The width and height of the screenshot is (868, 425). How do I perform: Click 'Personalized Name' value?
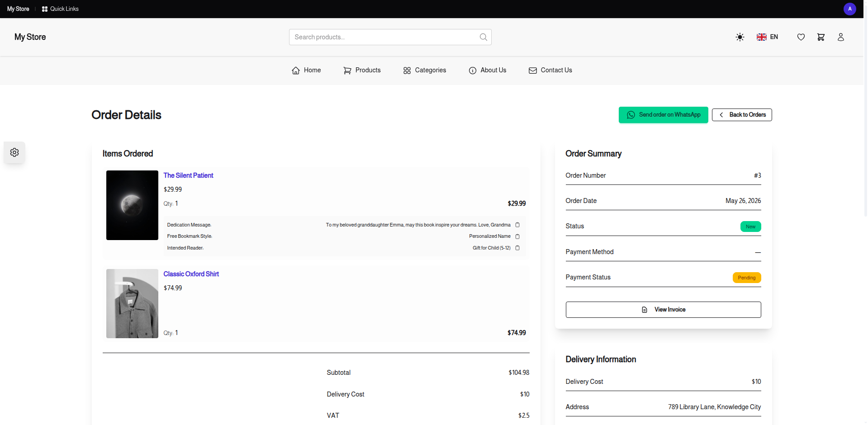tap(489, 236)
